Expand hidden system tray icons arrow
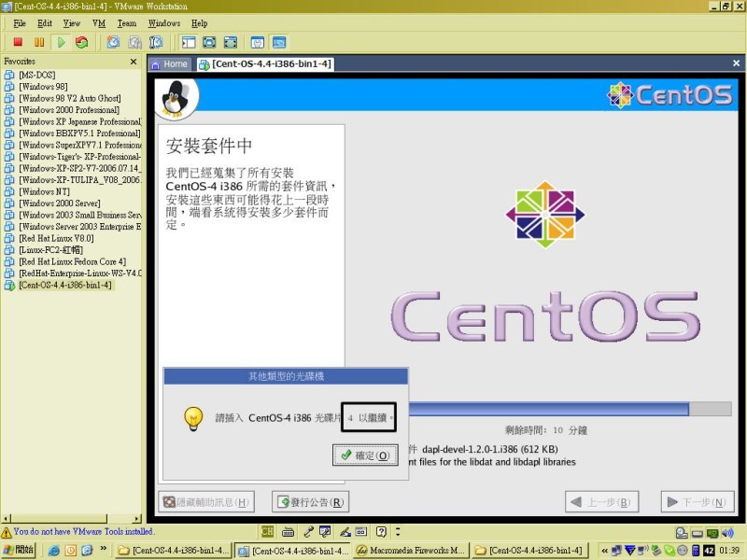The image size is (747, 560). (x=604, y=551)
